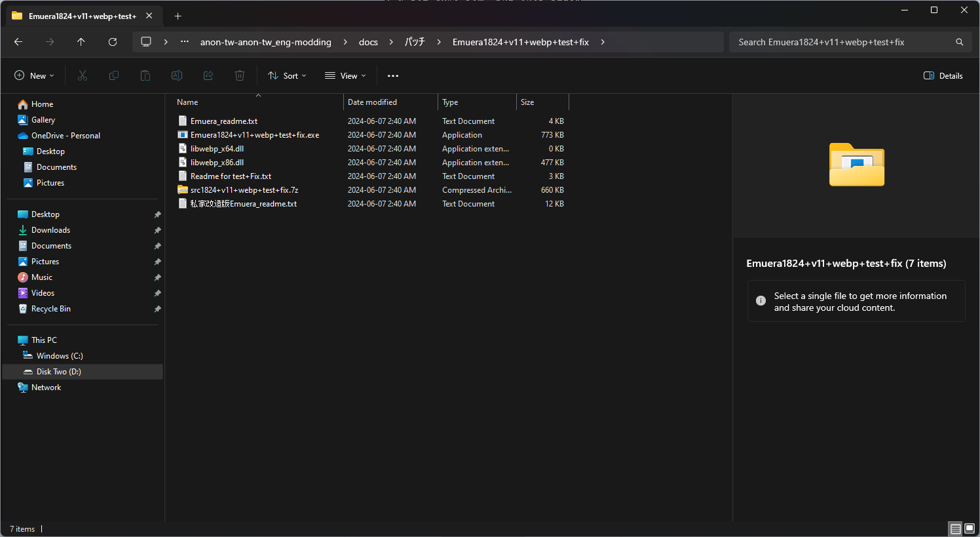Switch to large thumbnails view in status bar
Screen dimensions: 980x537
970,528
